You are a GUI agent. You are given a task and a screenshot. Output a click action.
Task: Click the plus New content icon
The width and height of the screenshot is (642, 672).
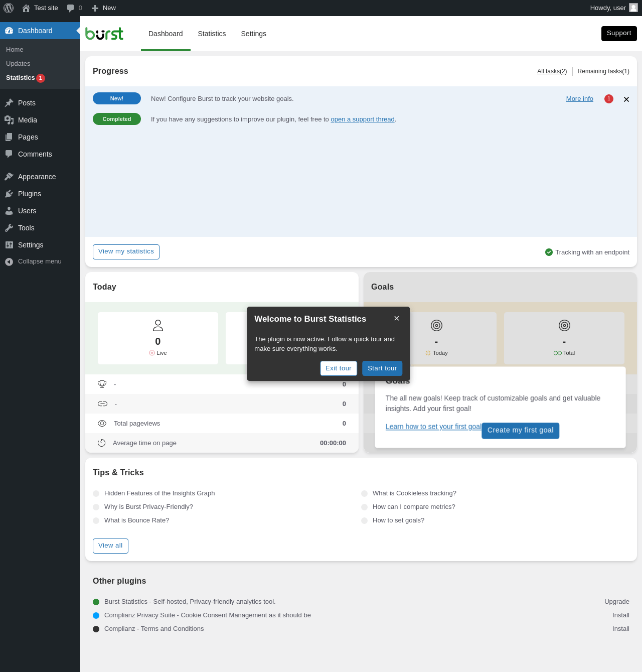click(95, 8)
